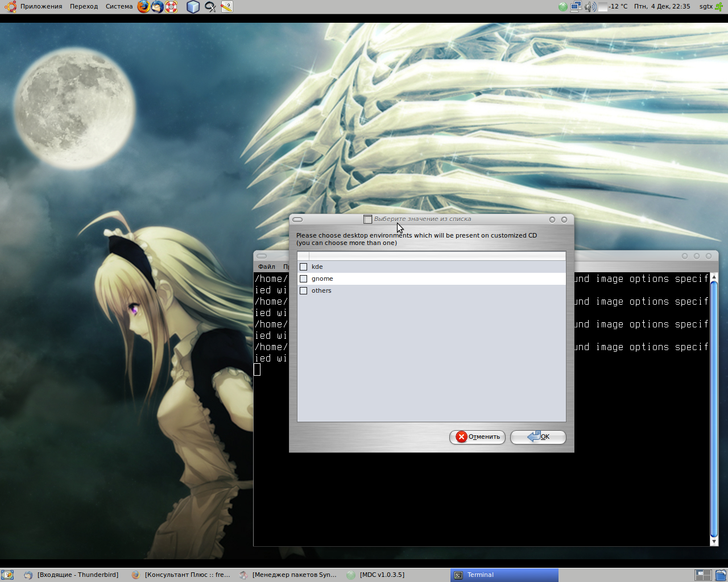The height and width of the screenshot is (582, 728).
Task: Confirm the dialog with OK
Action: click(x=538, y=436)
